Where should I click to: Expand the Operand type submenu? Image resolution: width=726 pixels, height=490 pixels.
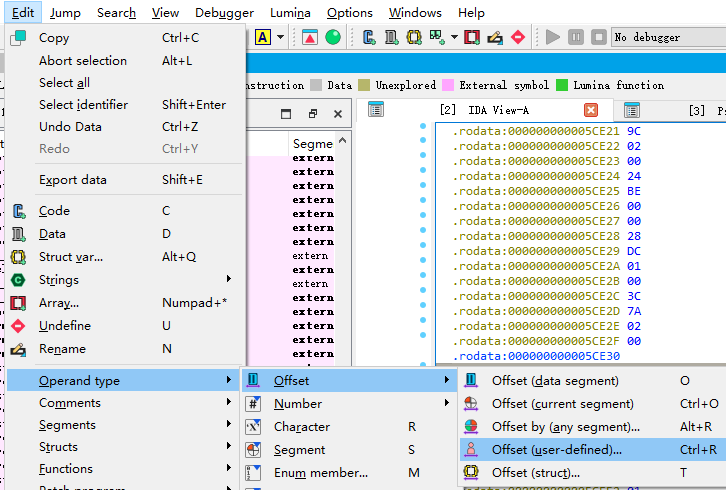point(125,381)
